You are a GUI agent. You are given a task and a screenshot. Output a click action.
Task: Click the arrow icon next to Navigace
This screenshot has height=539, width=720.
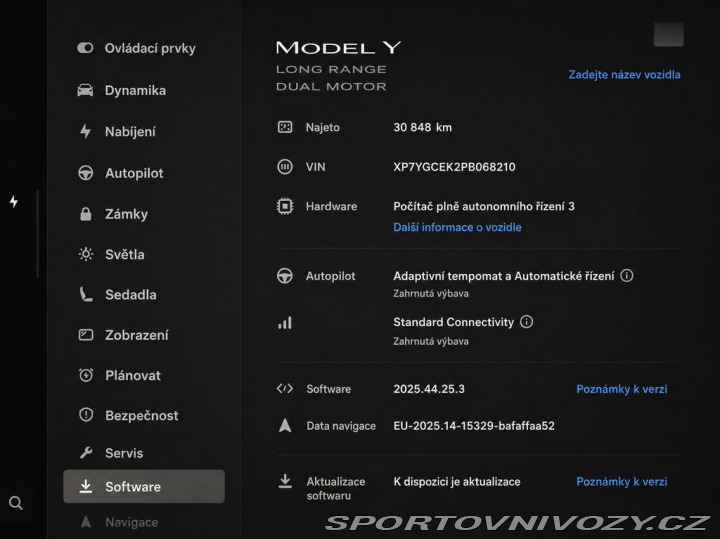[85, 522]
